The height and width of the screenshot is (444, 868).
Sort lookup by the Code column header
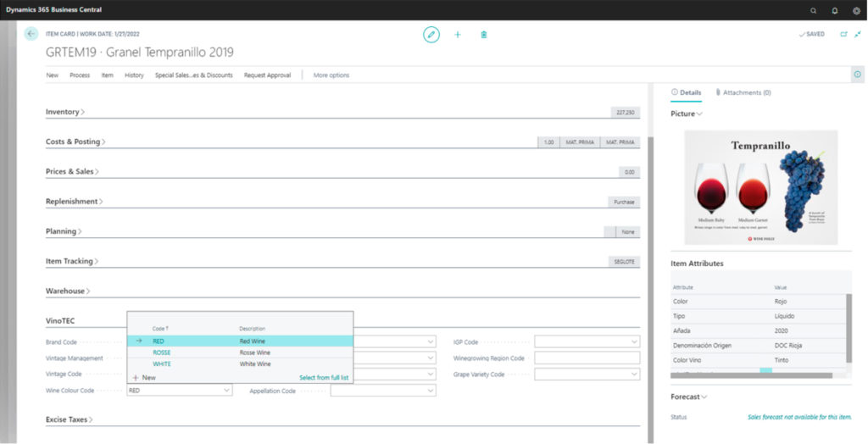160,329
